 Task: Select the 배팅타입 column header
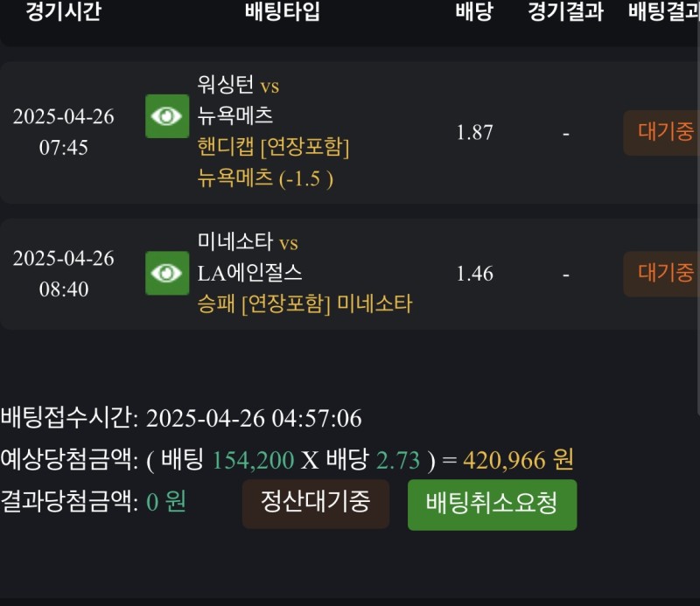(x=283, y=12)
